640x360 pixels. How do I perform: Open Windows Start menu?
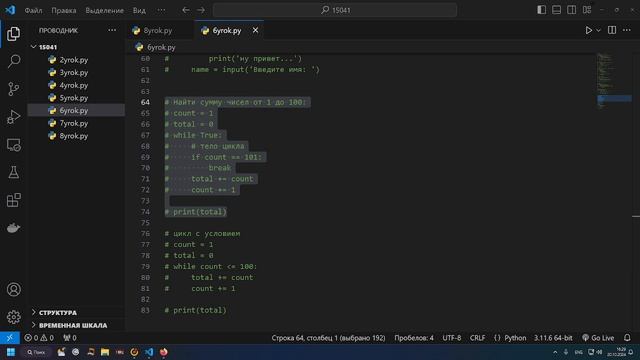(x=11, y=352)
